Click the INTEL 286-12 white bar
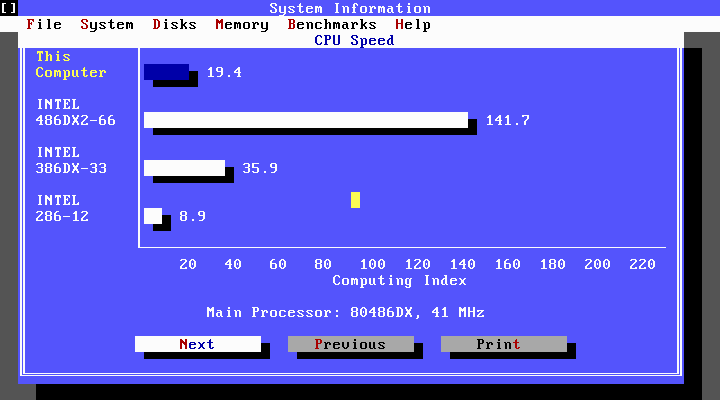Image resolution: width=720 pixels, height=400 pixels. click(153, 216)
